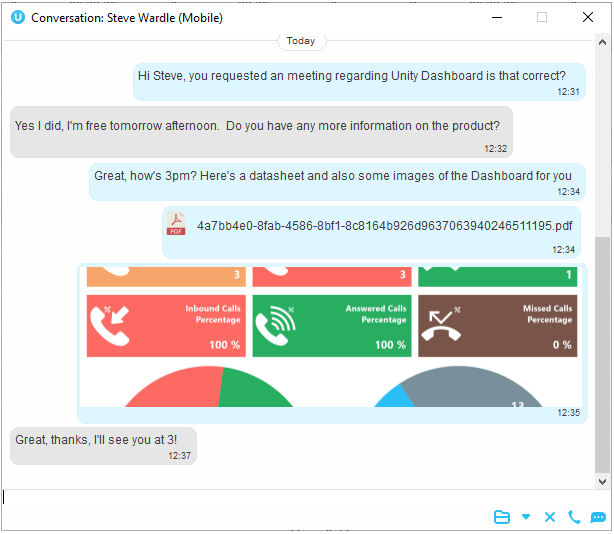Click the folder icon to attach a file

click(502, 517)
